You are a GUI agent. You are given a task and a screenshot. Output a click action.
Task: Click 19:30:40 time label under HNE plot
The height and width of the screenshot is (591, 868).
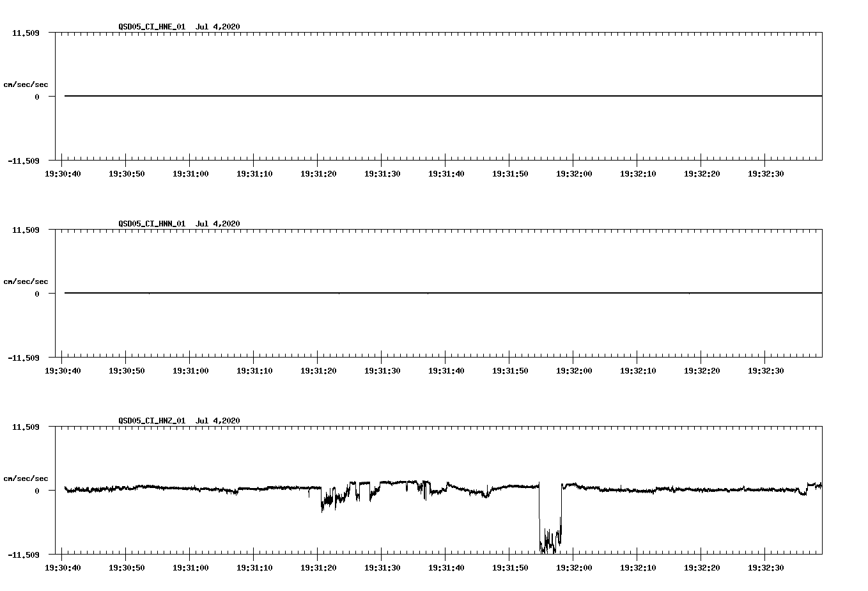pyautogui.click(x=63, y=174)
